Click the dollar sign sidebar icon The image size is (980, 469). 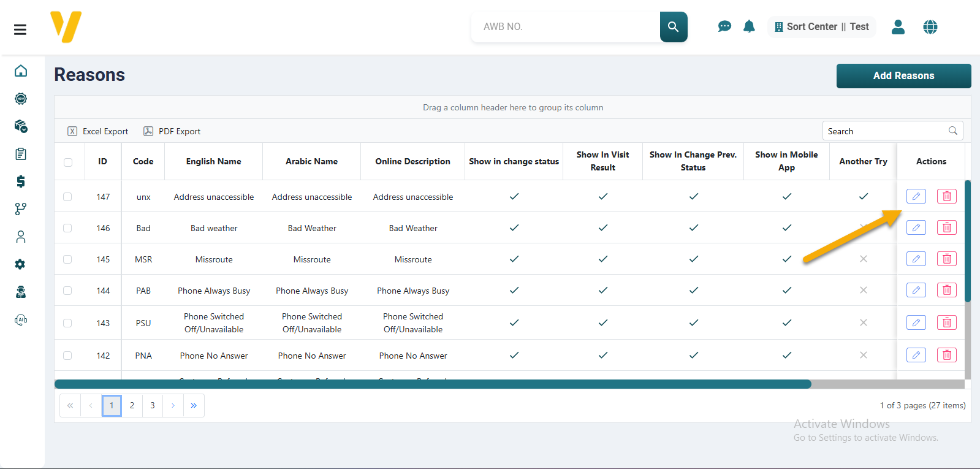tap(21, 181)
